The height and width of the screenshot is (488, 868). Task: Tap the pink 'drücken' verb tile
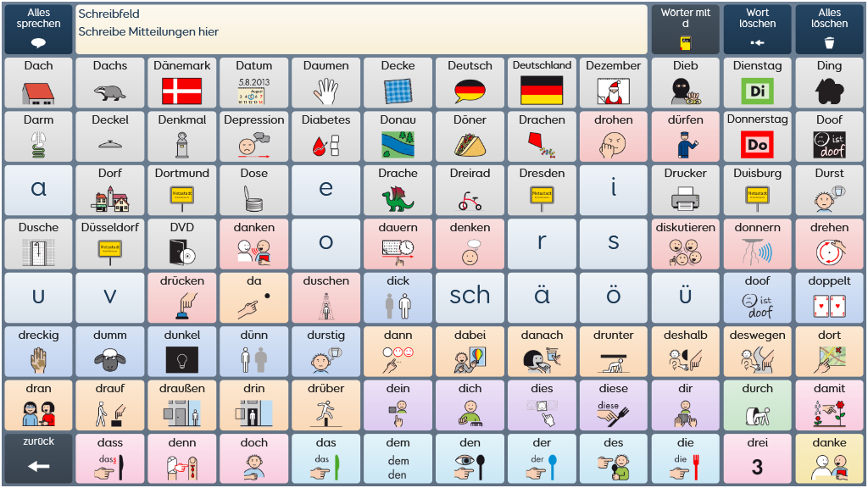(x=182, y=297)
